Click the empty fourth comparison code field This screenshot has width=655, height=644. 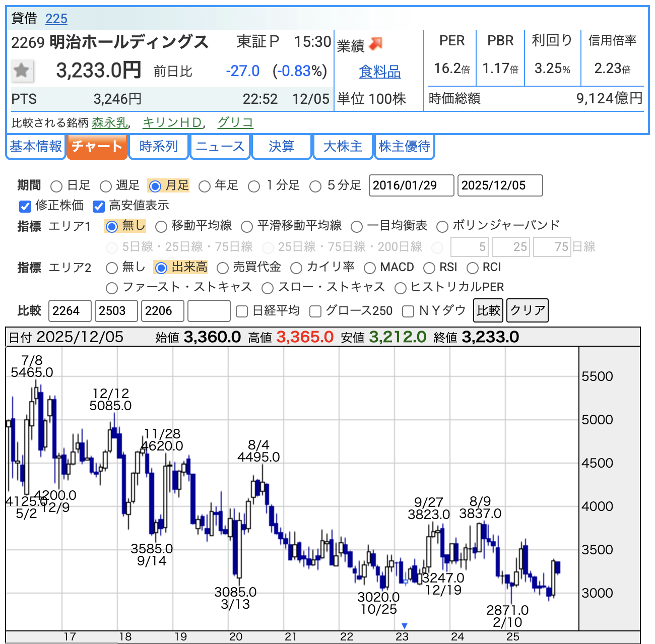[x=209, y=311]
